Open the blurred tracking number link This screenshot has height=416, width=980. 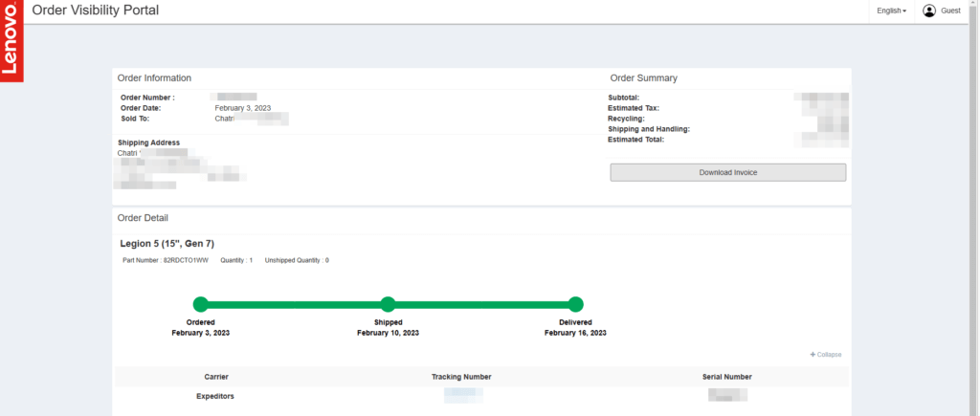(463, 395)
